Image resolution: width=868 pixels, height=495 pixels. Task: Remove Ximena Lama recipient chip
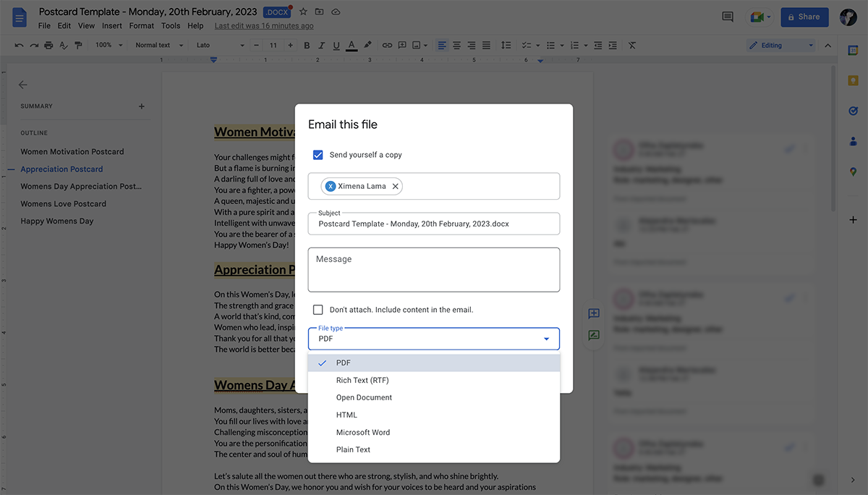[x=395, y=186]
